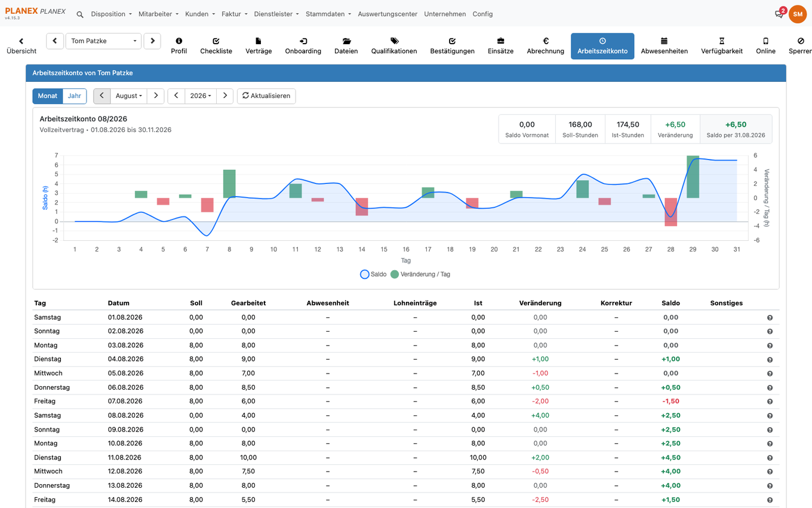Open the Auswertungscenter menu item
The height and width of the screenshot is (508, 812).
coord(387,14)
